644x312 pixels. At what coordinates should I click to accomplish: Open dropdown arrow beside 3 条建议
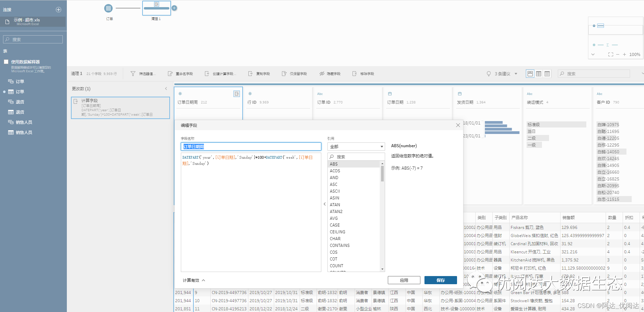pyautogui.click(x=516, y=74)
